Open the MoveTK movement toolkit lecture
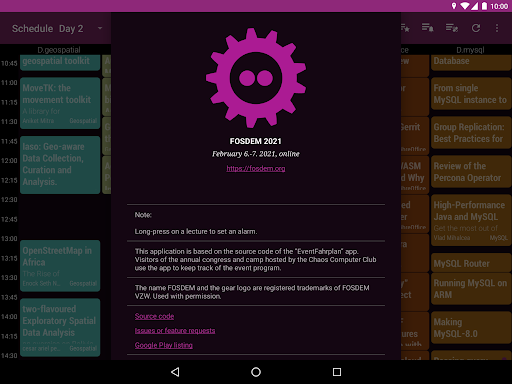This screenshot has height=384, width=512. pos(60,103)
